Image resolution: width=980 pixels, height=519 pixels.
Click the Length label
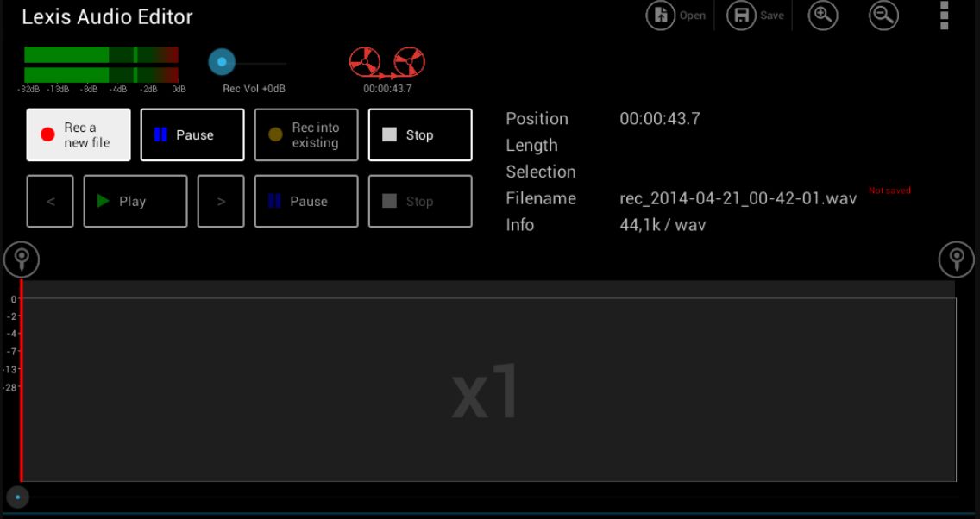pos(531,146)
